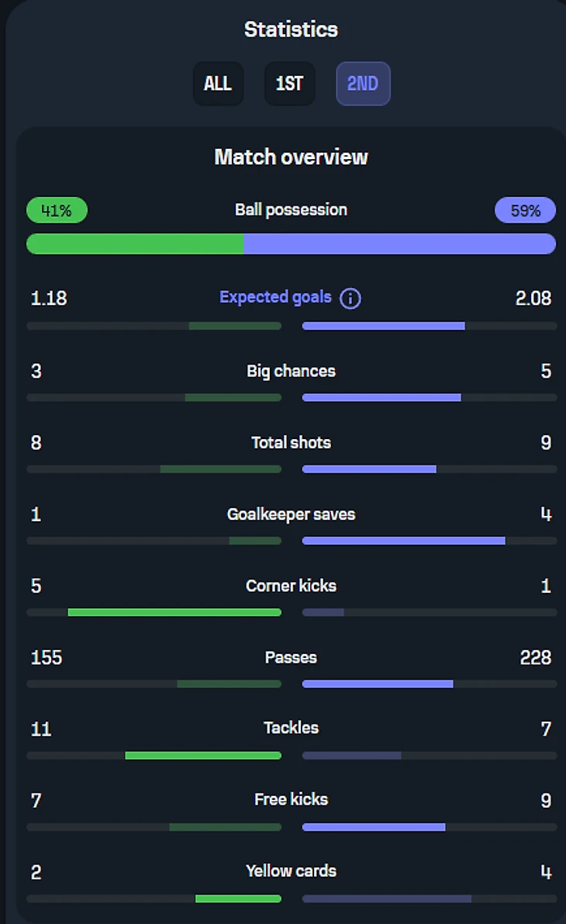The width and height of the screenshot is (566, 924).
Task: Open the Expected goals link
Action: coord(275,297)
